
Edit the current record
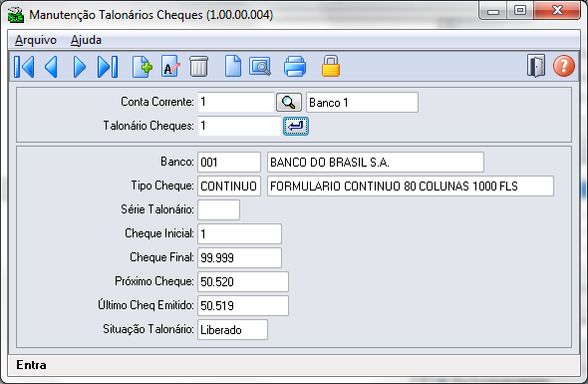(170, 67)
